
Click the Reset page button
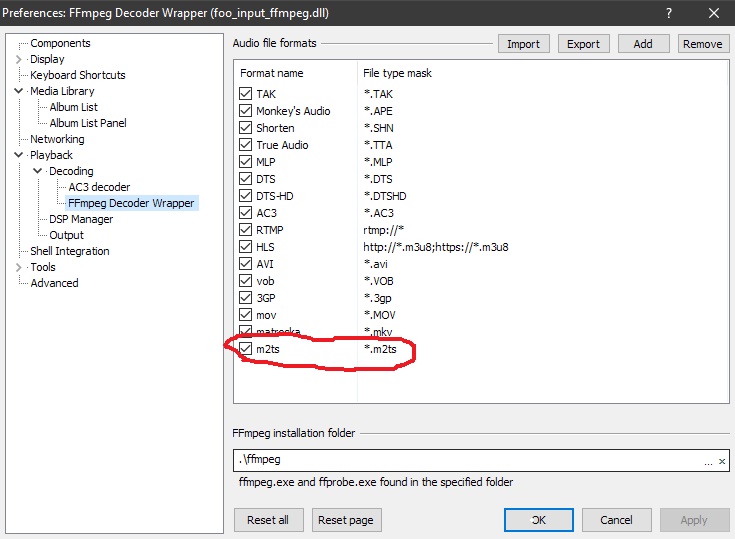[347, 520]
